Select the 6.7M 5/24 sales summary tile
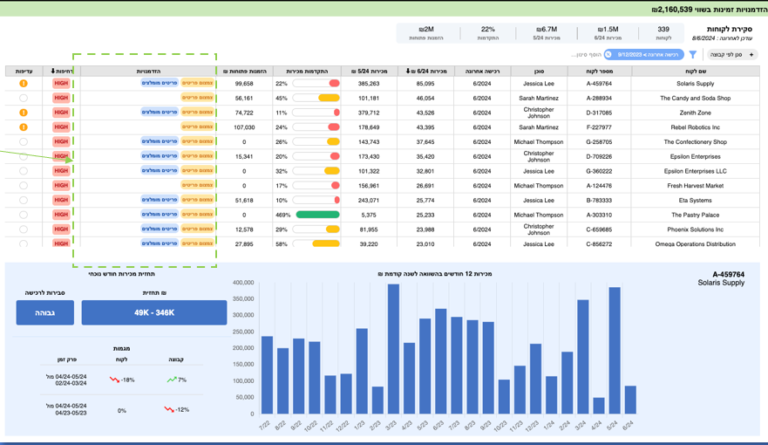 tap(546, 33)
